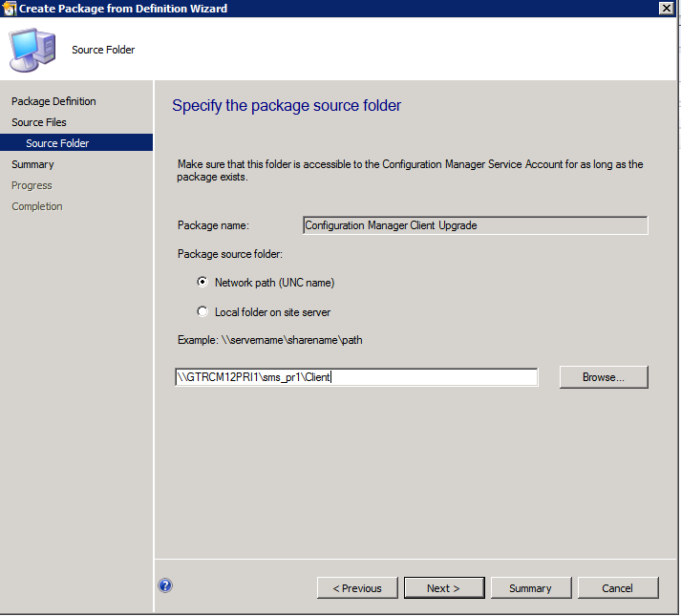The height and width of the screenshot is (616, 681).
Task: Click the help question mark icon
Action: pos(165,585)
